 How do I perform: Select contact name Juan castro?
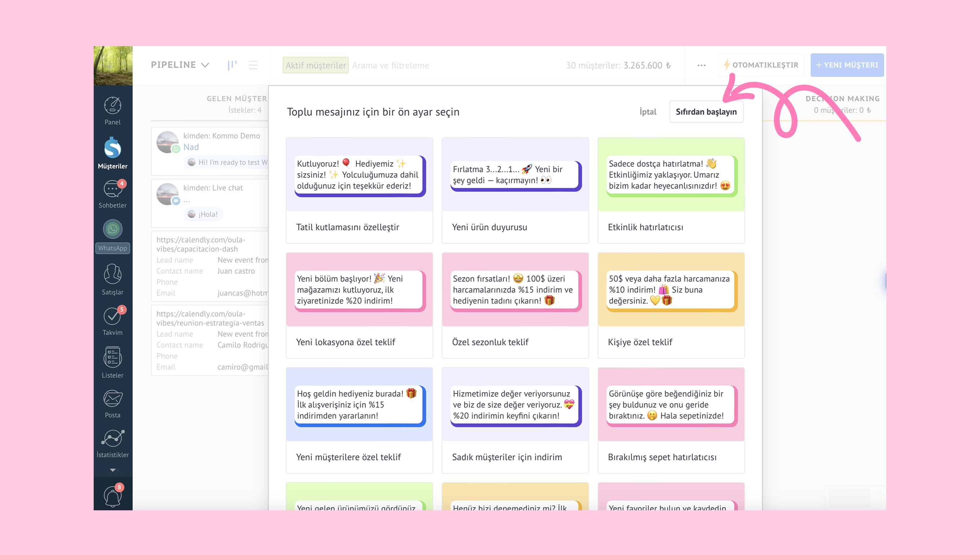pos(236,271)
